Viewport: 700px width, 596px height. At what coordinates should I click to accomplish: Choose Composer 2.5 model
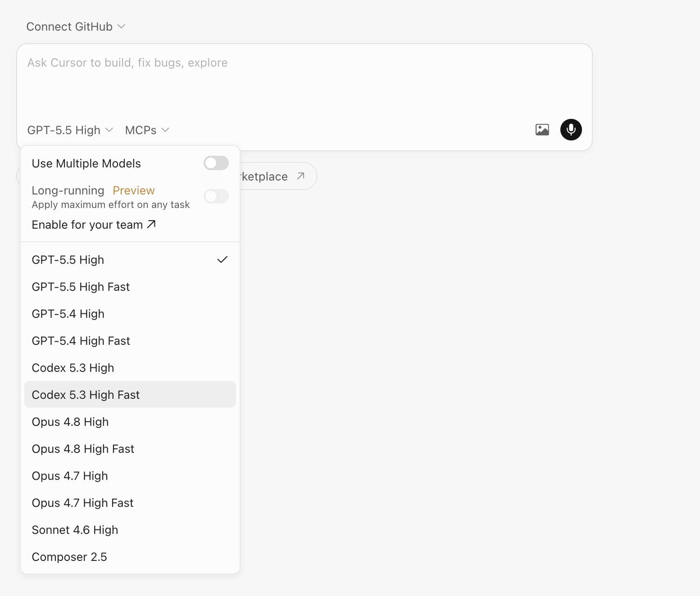pos(130,557)
